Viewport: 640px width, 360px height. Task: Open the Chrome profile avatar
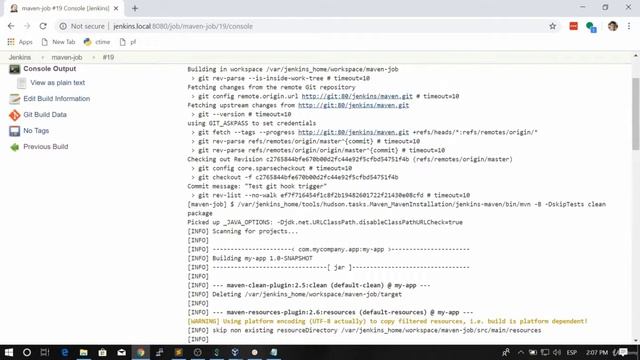click(612, 26)
